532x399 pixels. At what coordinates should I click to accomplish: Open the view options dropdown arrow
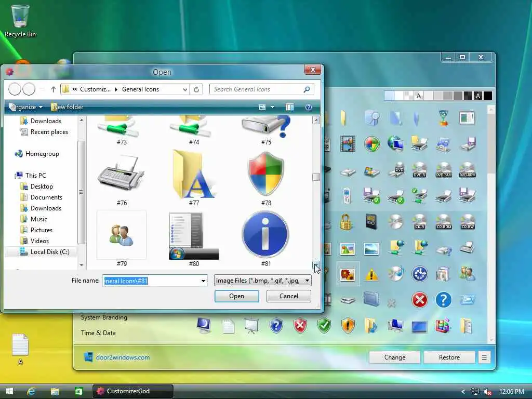tap(272, 107)
